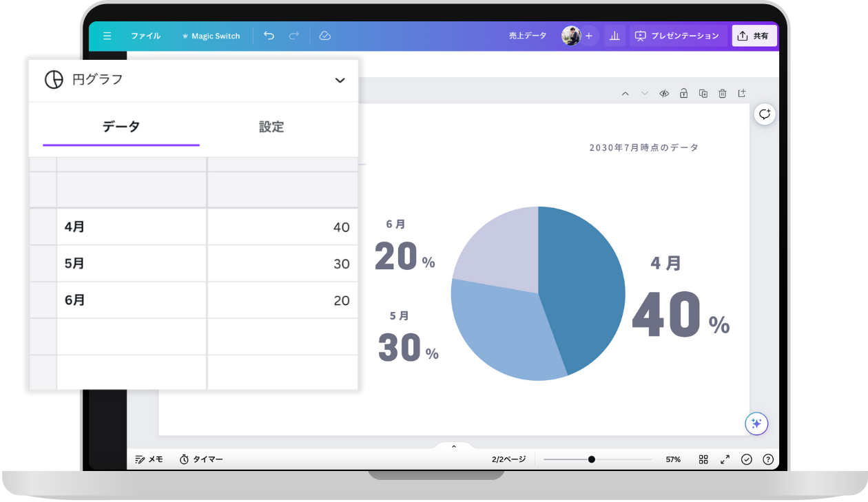Toggle fullscreen mode
This screenshot has width=868, height=502.
point(725,459)
